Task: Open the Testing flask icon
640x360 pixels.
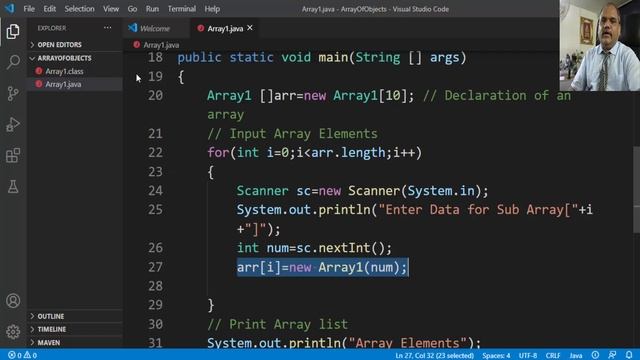Action: pos(13,187)
